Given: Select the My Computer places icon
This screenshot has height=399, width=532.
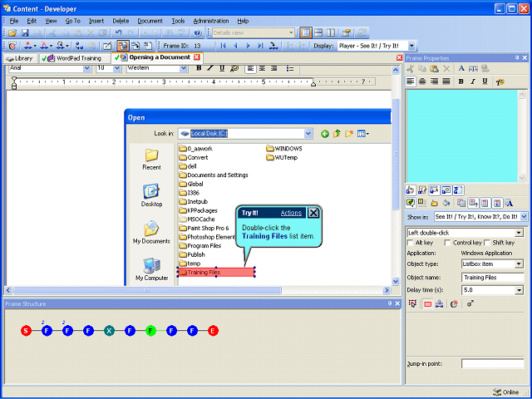Looking at the screenshot, I should (151, 269).
